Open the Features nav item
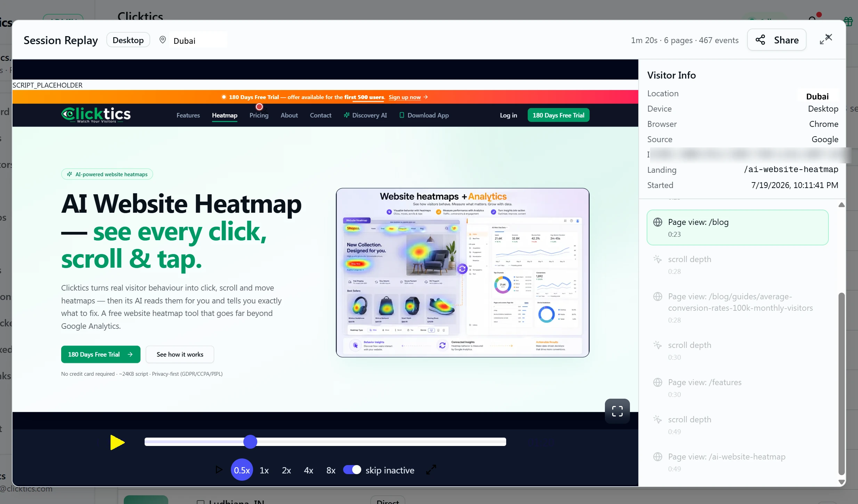This screenshot has width=858, height=504. [188, 115]
